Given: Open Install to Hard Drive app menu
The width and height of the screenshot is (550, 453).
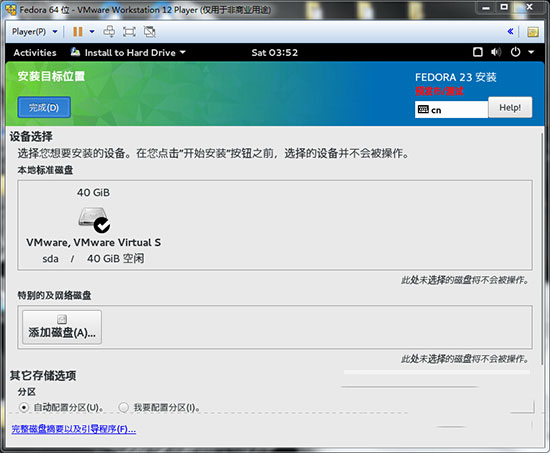Looking at the screenshot, I should [128, 53].
